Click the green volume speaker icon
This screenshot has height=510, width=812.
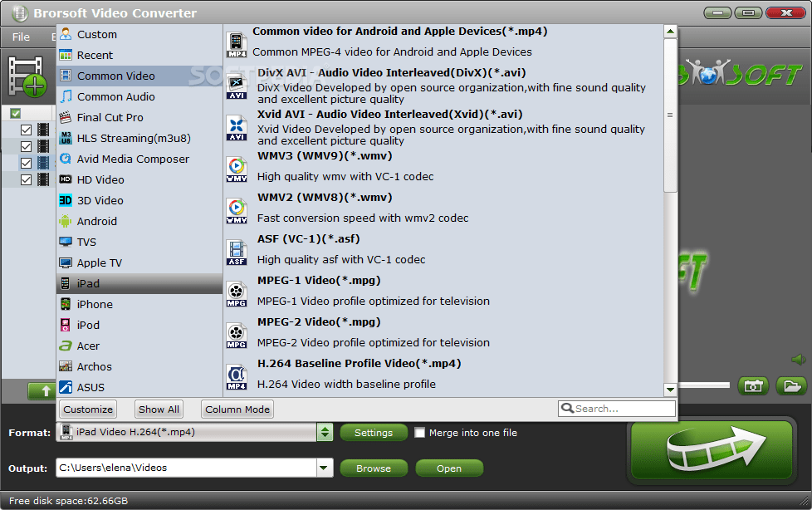tap(799, 359)
